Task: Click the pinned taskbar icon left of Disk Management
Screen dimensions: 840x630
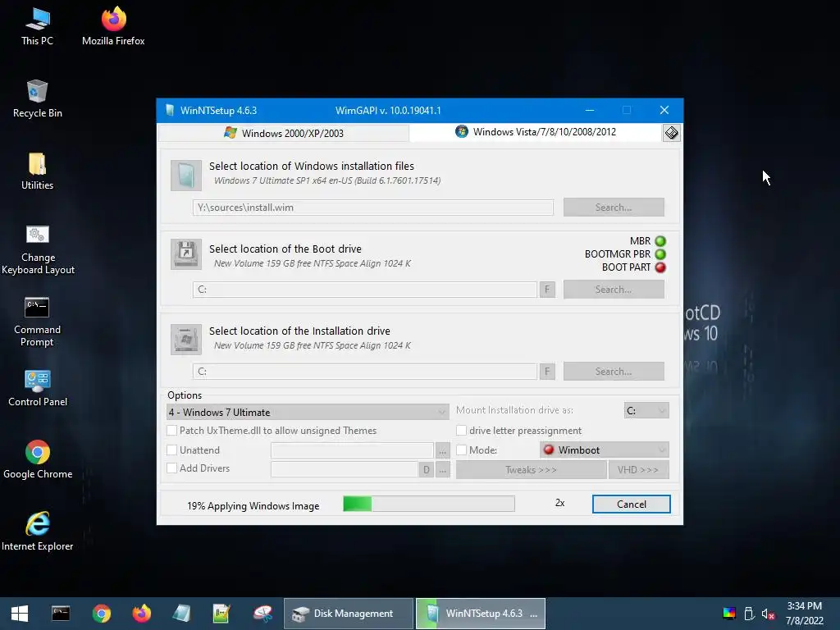Action: (x=262, y=614)
